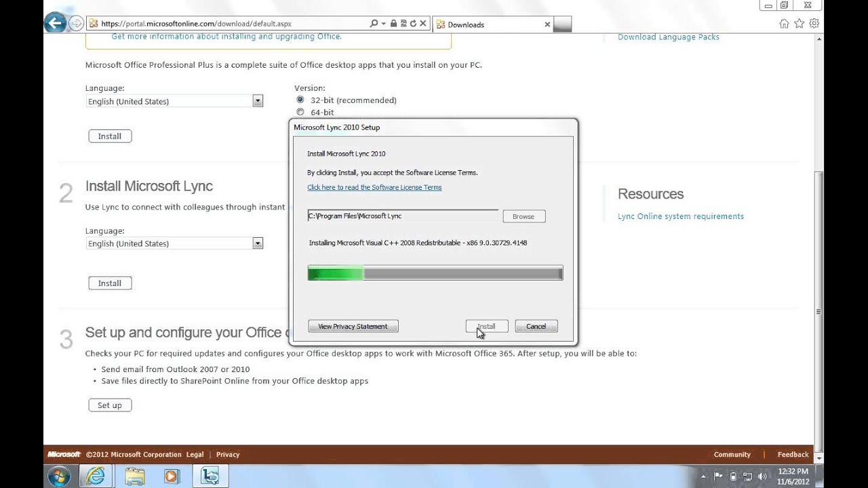Viewport: 868px width, 488px height.
Task: Click the taskbar clock 12:32 PM
Action: (x=793, y=476)
